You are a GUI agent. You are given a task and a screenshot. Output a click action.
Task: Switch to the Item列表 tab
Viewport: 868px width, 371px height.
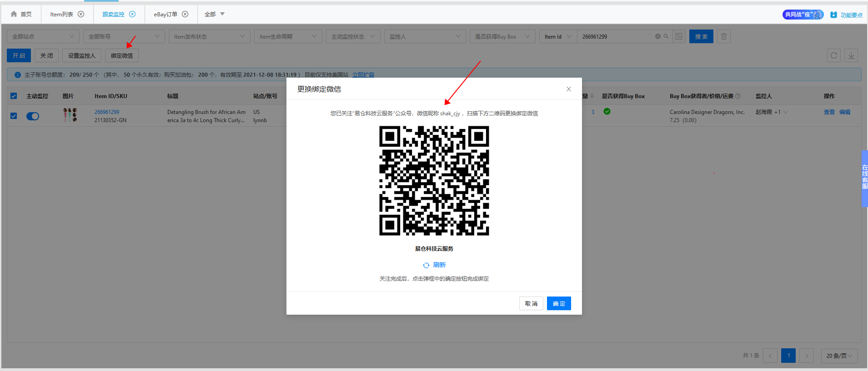coord(61,14)
